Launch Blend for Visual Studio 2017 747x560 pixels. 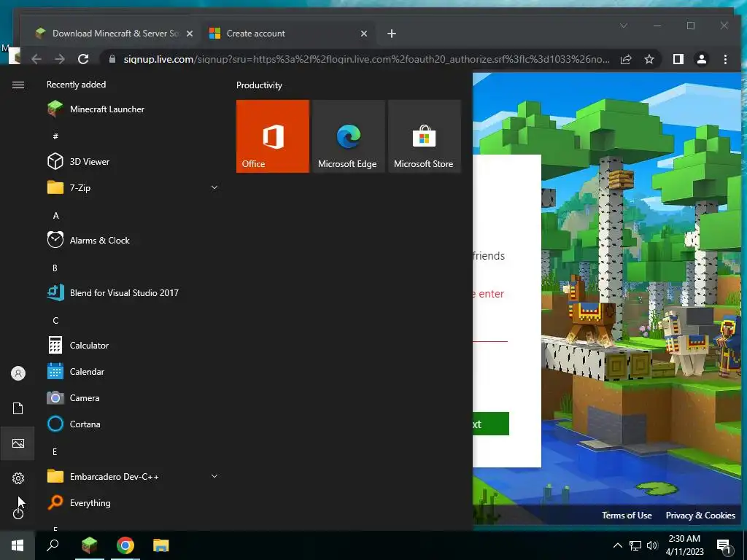(133, 293)
